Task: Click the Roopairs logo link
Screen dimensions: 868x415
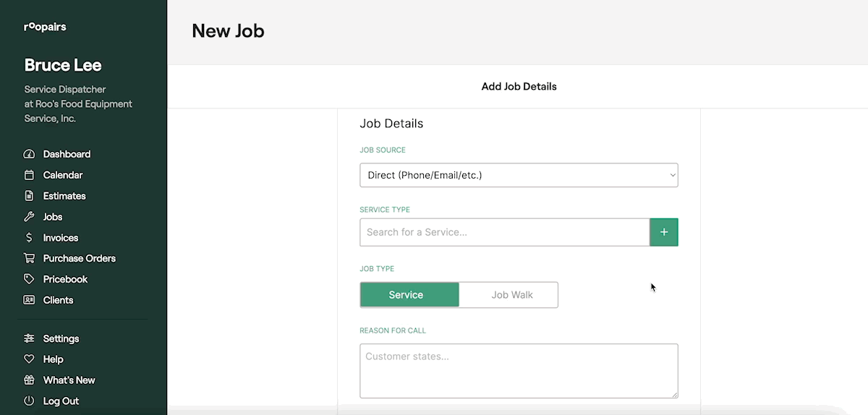Action: 45,27
